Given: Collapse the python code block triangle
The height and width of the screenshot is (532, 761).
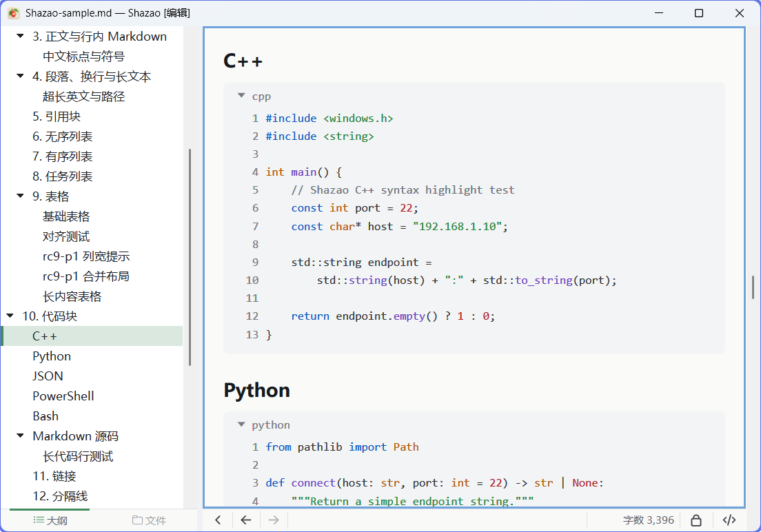Looking at the screenshot, I should [241, 424].
